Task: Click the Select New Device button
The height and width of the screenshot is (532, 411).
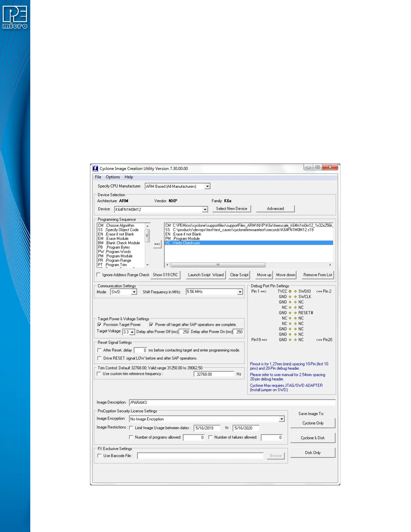Action: coord(231,209)
